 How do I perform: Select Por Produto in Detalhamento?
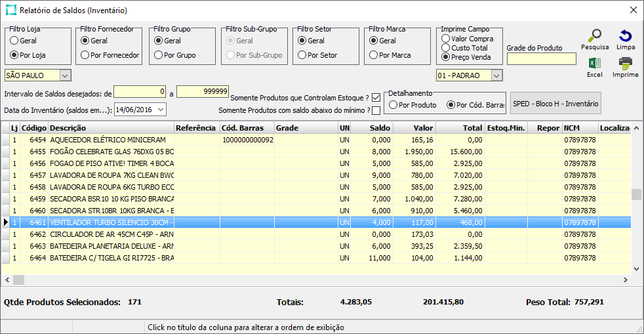393,105
